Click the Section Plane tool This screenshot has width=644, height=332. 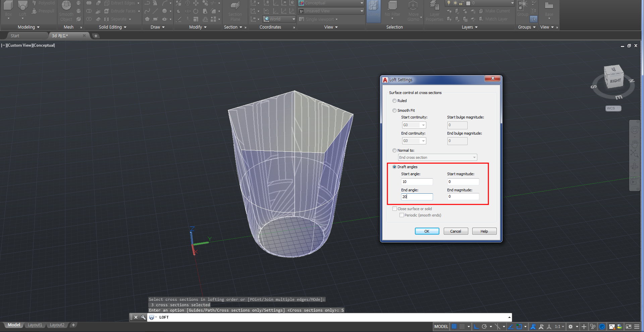[x=235, y=11]
